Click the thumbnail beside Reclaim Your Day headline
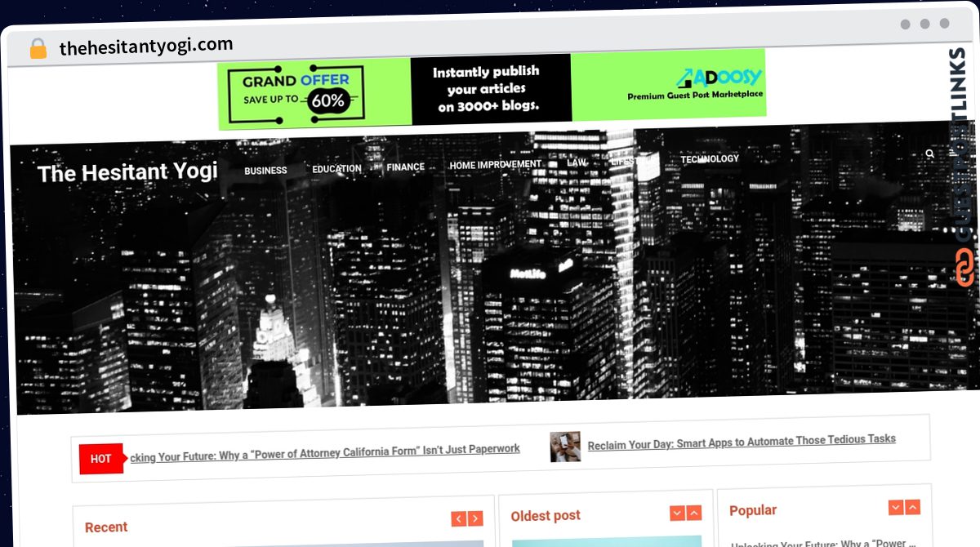This screenshot has height=547, width=980. point(565,447)
